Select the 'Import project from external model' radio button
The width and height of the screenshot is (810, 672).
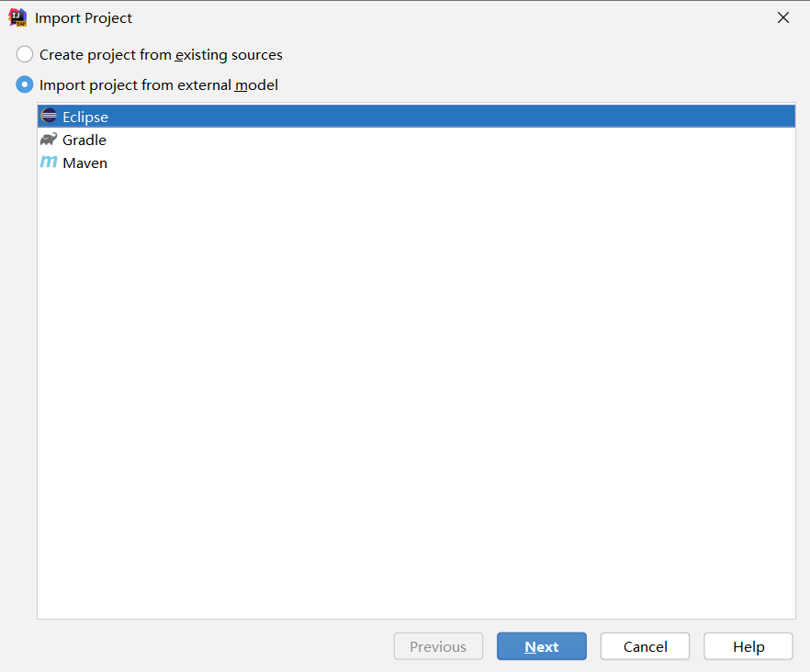(x=25, y=84)
